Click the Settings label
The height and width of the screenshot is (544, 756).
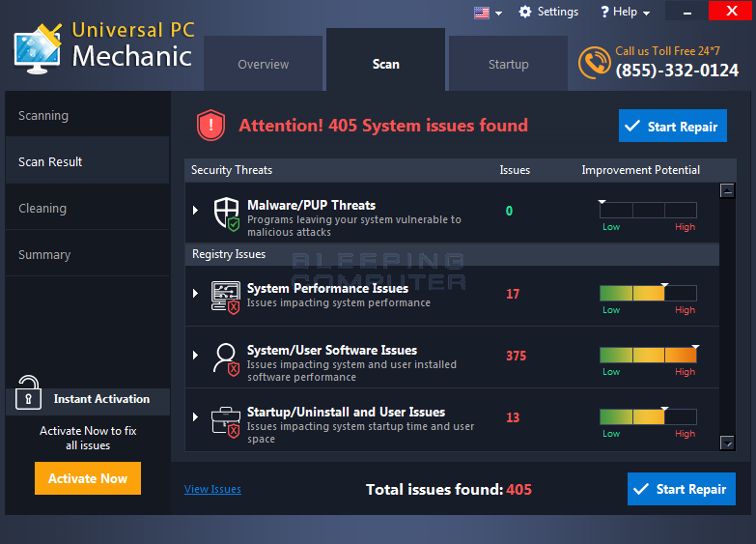pyautogui.click(x=558, y=12)
